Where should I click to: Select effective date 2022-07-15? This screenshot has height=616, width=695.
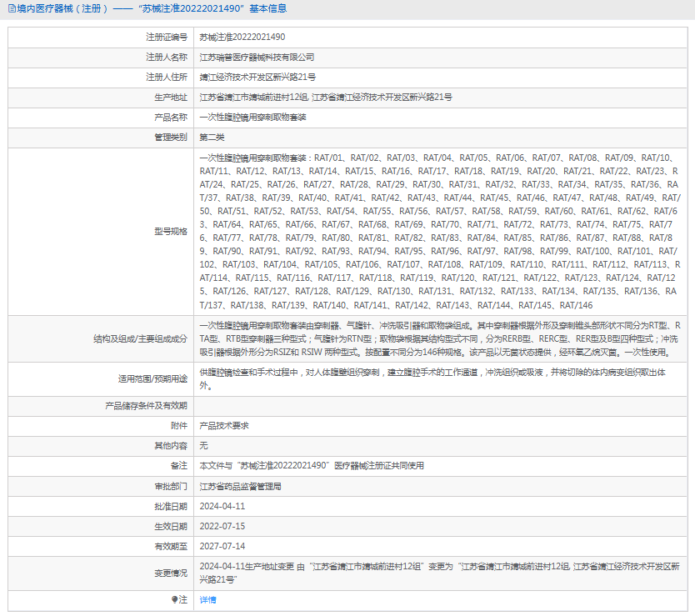(222, 526)
